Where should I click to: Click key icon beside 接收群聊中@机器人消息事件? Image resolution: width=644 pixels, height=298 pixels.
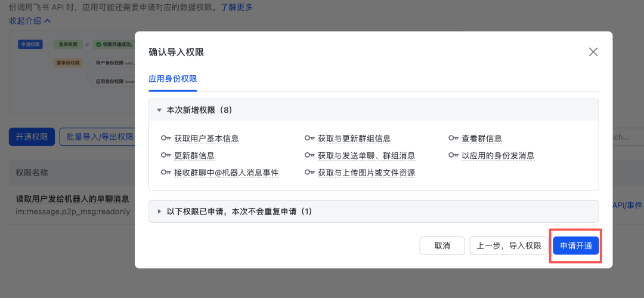click(x=166, y=173)
